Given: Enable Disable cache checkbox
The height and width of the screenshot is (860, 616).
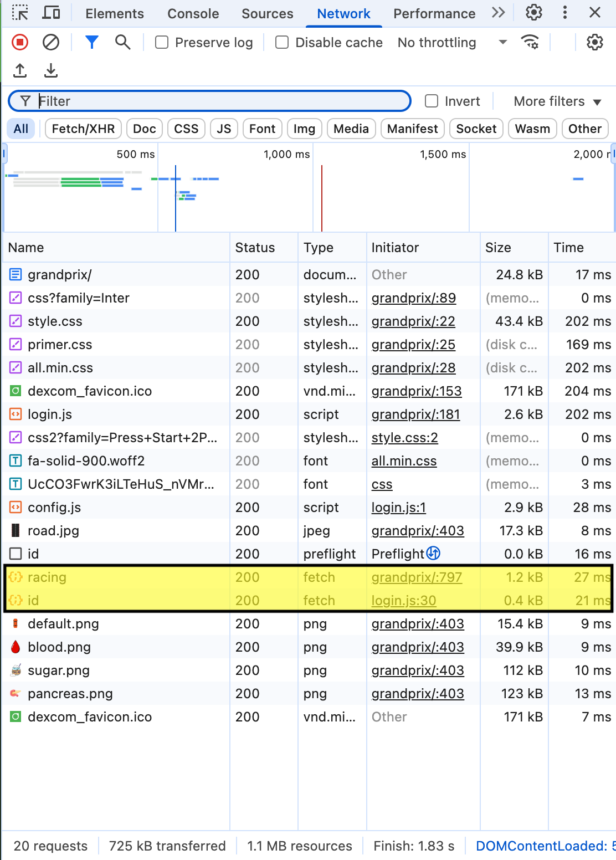Looking at the screenshot, I should pos(282,42).
